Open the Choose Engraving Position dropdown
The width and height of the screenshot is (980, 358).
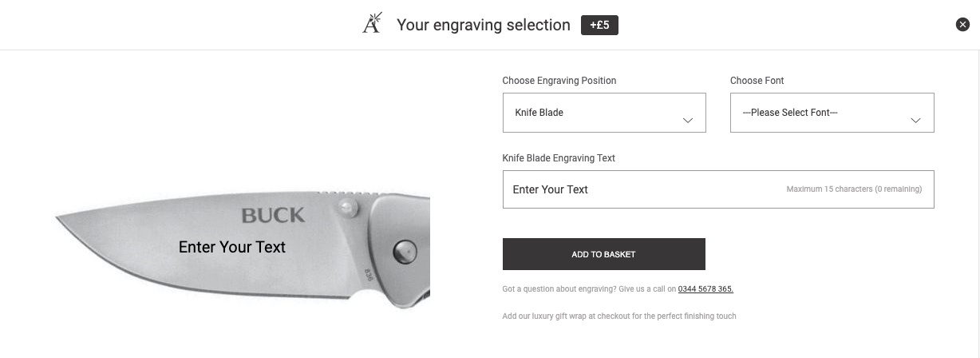click(x=604, y=113)
